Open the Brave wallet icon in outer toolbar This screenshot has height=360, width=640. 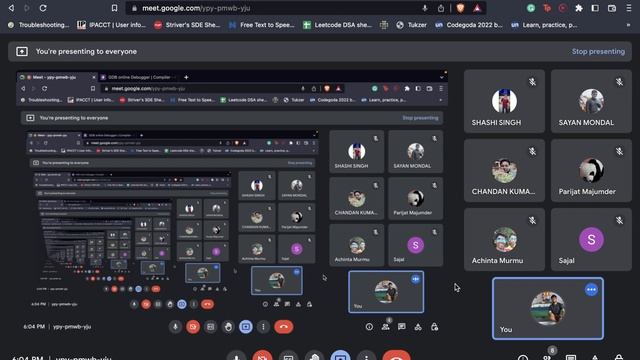point(612,8)
